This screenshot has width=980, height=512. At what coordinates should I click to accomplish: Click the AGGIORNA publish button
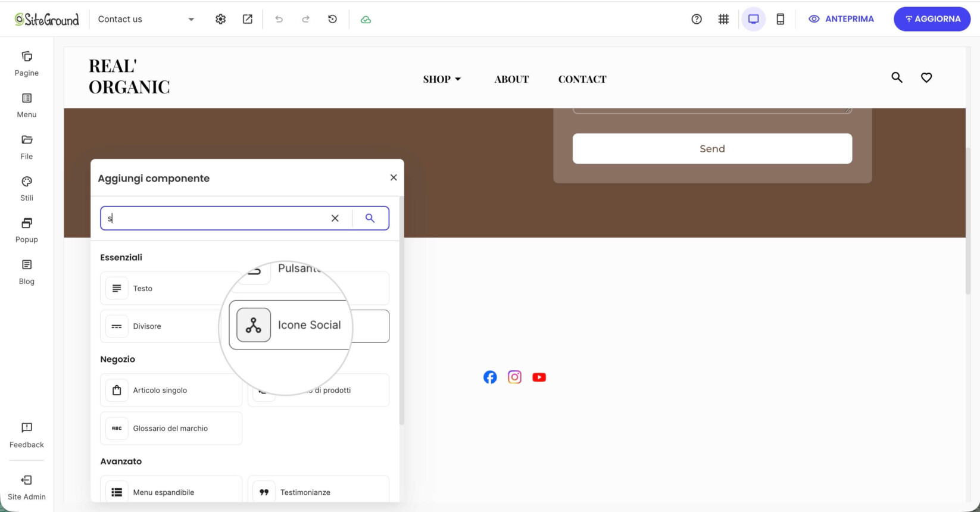(932, 19)
